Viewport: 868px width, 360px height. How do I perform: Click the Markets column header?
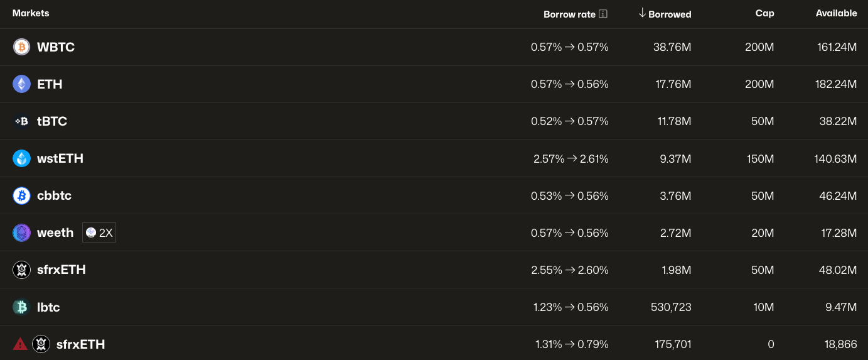tap(31, 13)
